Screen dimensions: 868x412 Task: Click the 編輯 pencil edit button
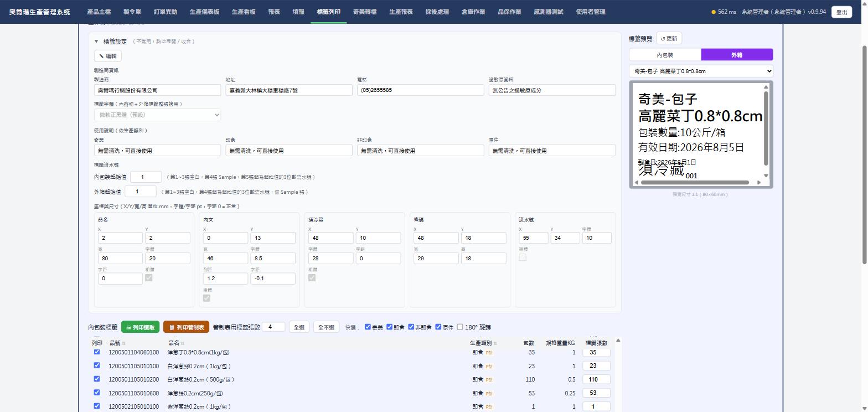(x=108, y=56)
